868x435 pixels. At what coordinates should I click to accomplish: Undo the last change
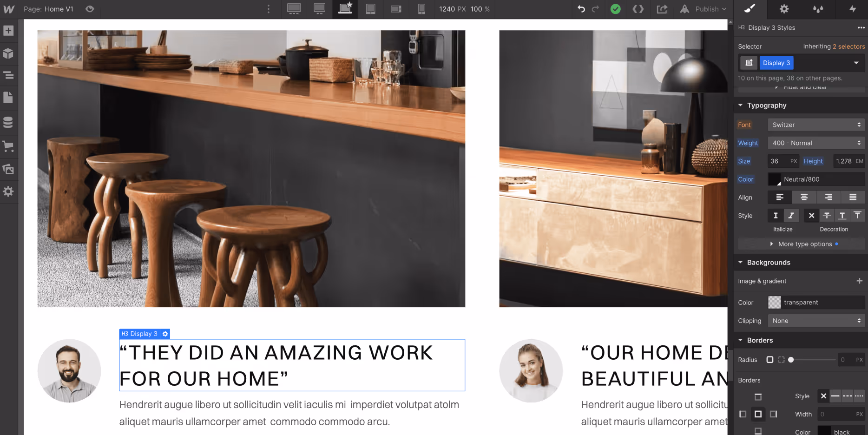(581, 9)
